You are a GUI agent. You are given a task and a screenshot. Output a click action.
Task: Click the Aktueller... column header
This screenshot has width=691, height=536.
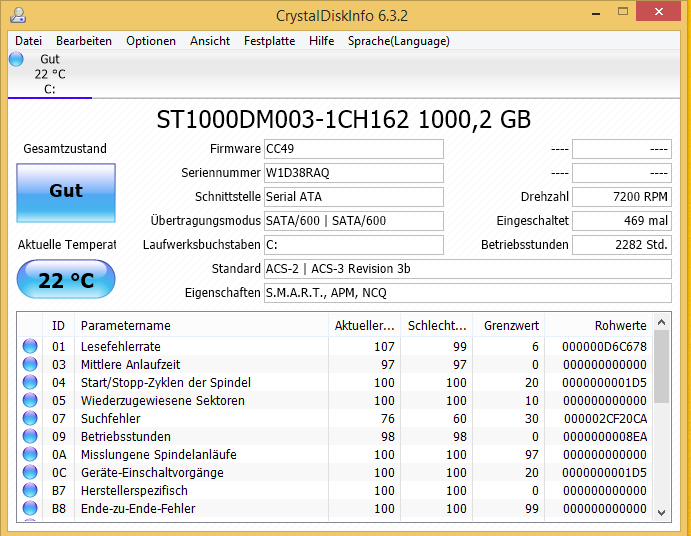coord(364,325)
